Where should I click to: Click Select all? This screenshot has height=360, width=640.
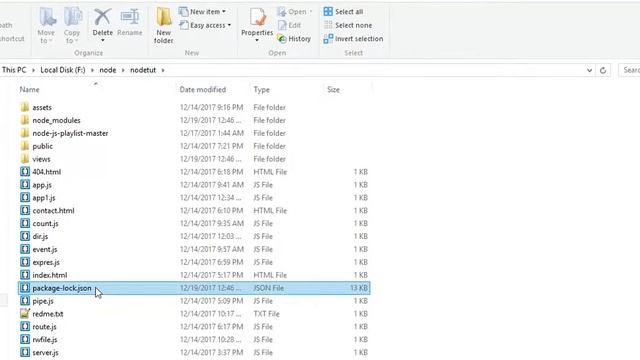pos(343,12)
